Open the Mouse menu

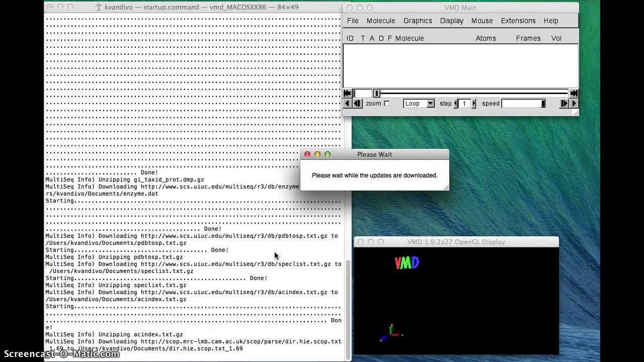[482, 21]
